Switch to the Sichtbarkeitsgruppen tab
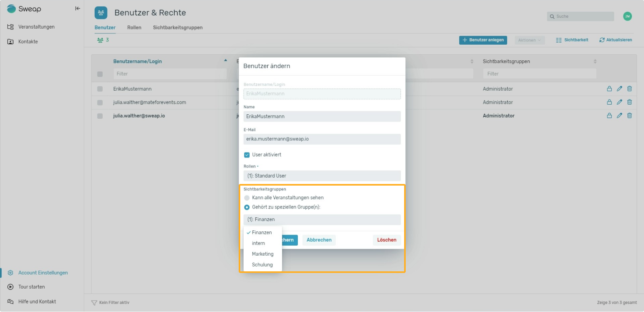Viewport: 644px width, 312px height. tap(178, 27)
